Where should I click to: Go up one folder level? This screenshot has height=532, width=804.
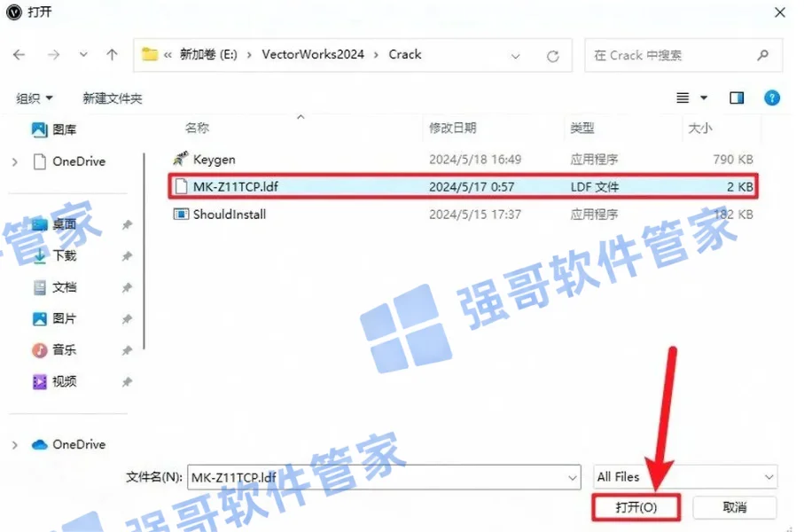(112, 54)
